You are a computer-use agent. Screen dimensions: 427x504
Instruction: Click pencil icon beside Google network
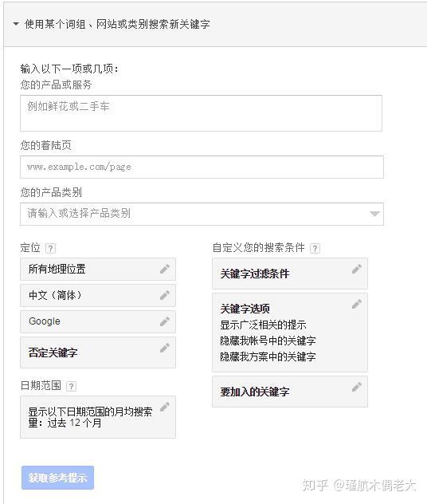click(165, 321)
